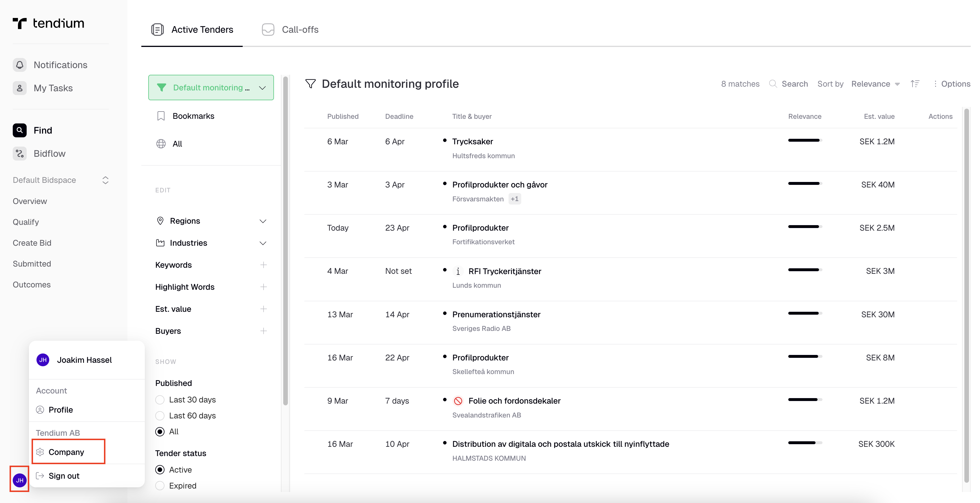Choose Last 60 days for Published filter

coord(160,415)
